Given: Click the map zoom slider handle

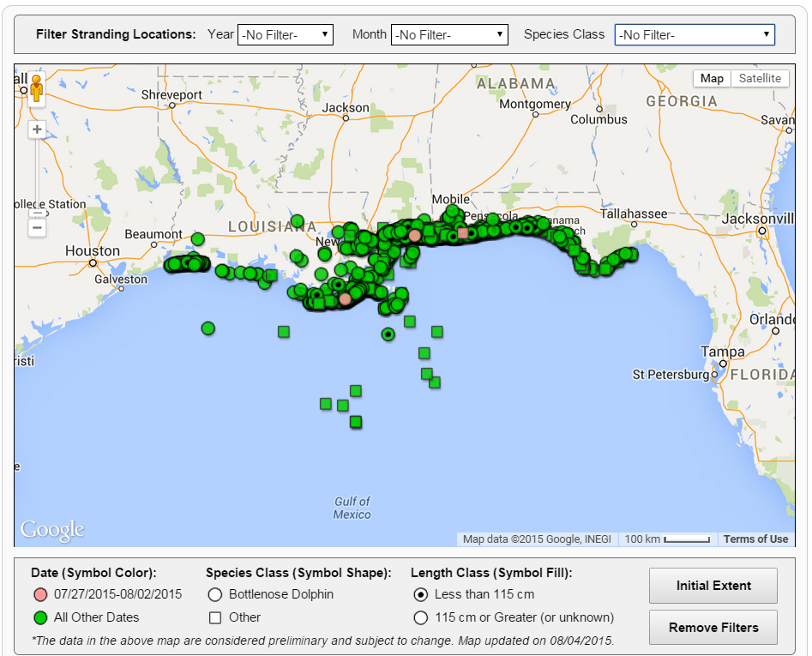Looking at the screenshot, I should [37, 212].
